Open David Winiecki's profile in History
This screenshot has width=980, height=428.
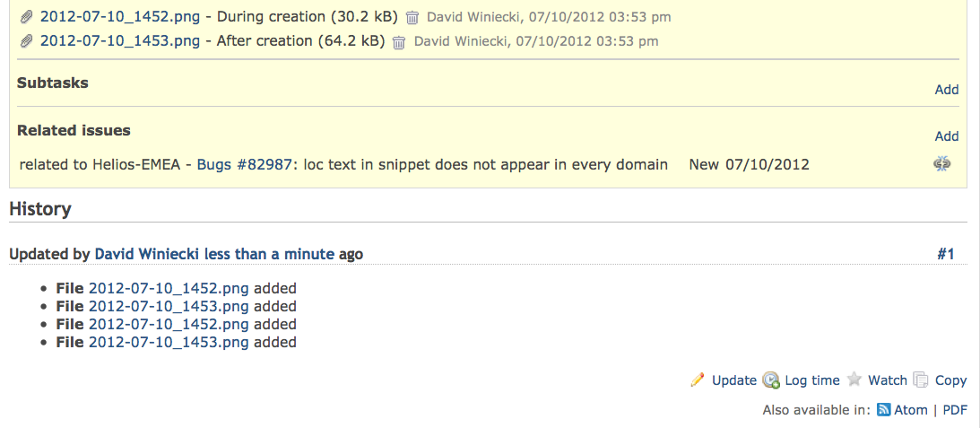(x=148, y=254)
